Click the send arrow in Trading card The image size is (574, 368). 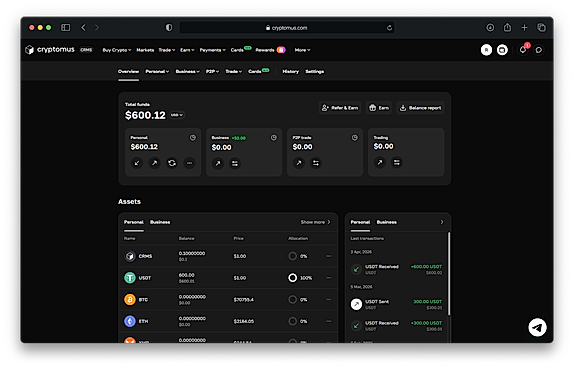(380, 162)
